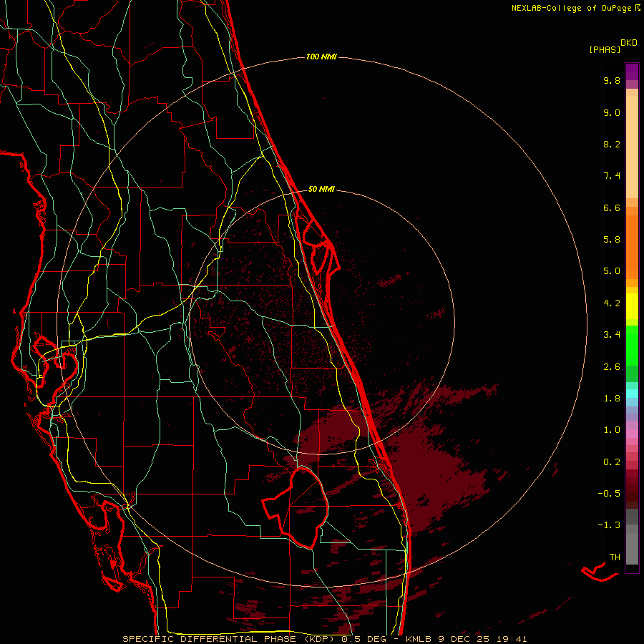Screen dimensions: 644x644
Task: Click the 6.6 scale value
Action: (612, 208)
